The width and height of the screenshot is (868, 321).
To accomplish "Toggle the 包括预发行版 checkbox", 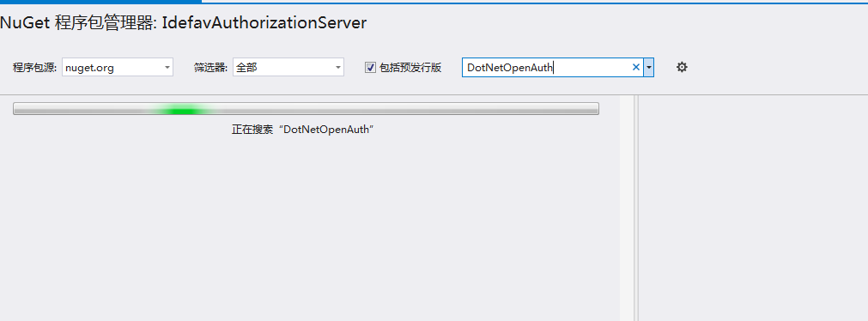I will [370, 68].
